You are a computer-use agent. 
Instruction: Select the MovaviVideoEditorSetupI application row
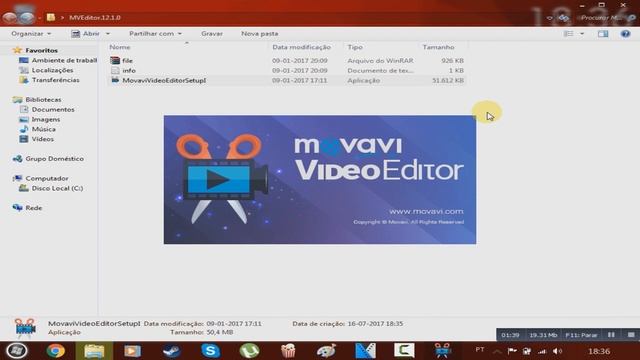[x=287, y=80]
